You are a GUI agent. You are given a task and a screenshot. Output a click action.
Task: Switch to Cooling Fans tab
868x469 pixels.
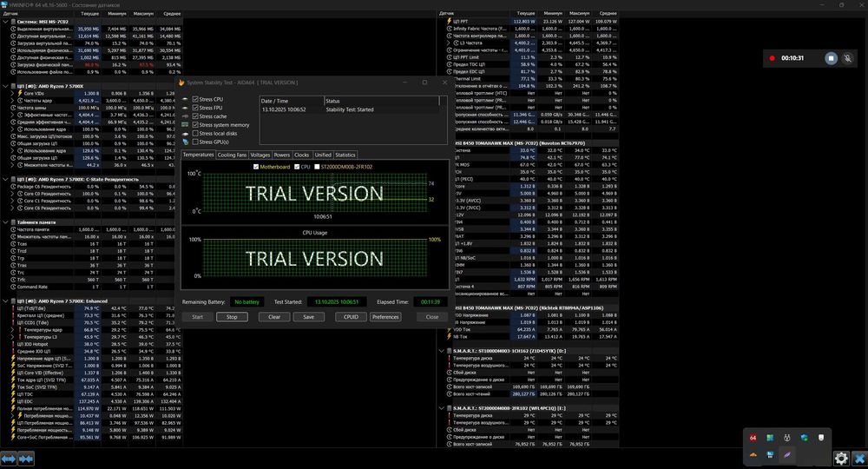click(x=232, y=155)
